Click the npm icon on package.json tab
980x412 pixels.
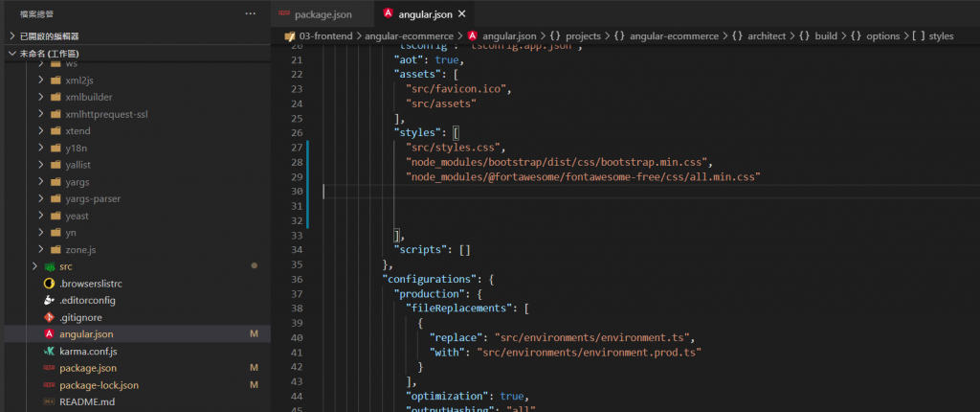pyautogui.click(x=284, y=13)
